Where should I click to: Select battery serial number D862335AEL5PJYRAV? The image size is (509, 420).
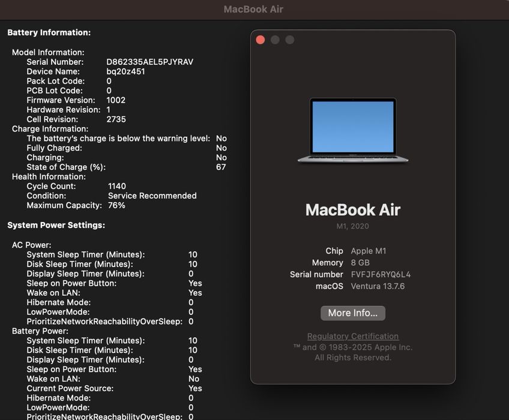tap(150, 62)
